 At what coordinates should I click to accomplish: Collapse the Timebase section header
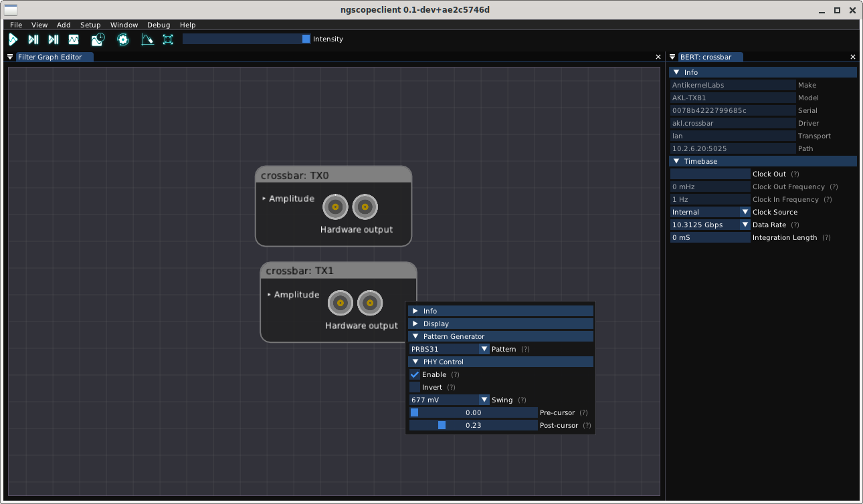coord(763,161)
